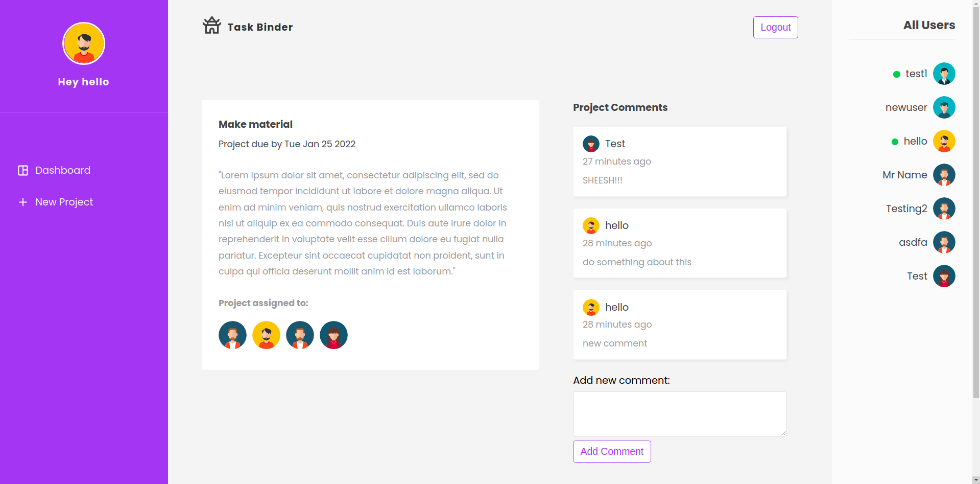Click test1's avatar in All Users list
This screenshot has height=484, width=980.
(x=944, y=74)
